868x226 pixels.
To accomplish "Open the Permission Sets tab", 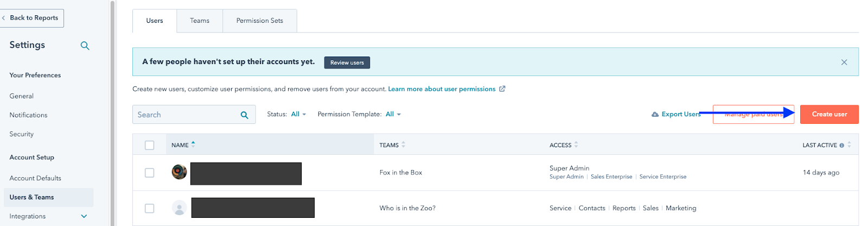I will tap(259, 21).
